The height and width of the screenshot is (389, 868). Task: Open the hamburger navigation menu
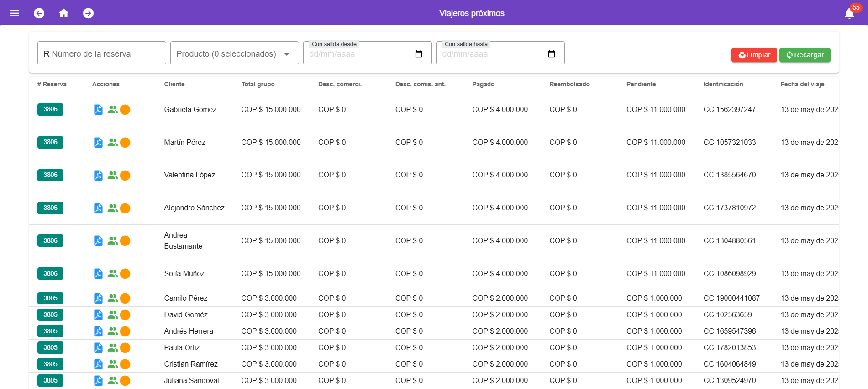pyautogui.click(x=15, y=13)
